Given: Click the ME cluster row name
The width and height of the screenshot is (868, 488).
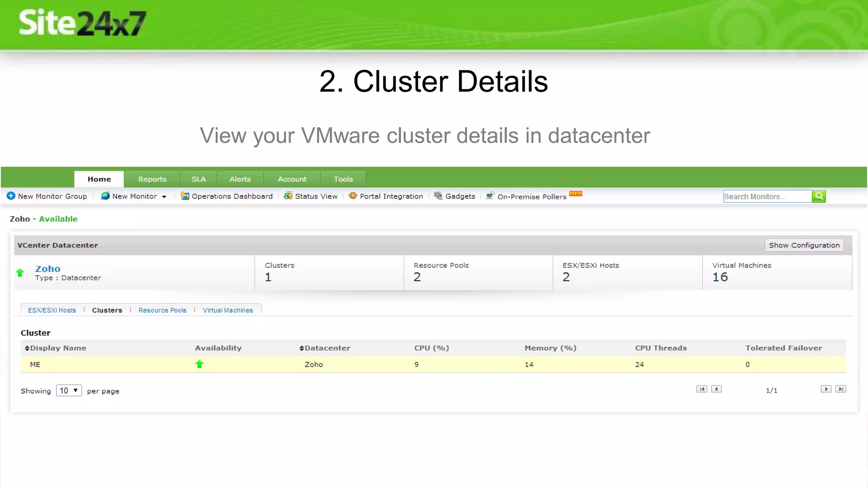Looking at the screenshot, I should pos(35,364).
